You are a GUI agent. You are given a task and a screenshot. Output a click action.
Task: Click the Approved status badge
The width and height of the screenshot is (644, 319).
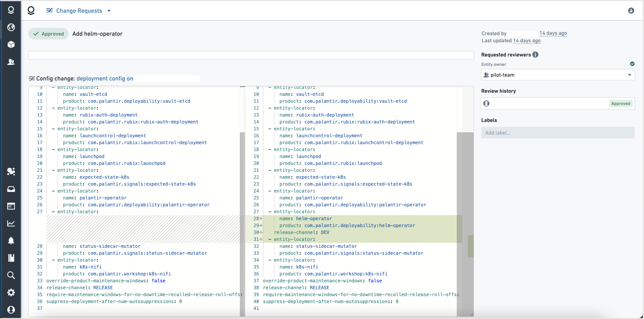click(x=49, y=34)
